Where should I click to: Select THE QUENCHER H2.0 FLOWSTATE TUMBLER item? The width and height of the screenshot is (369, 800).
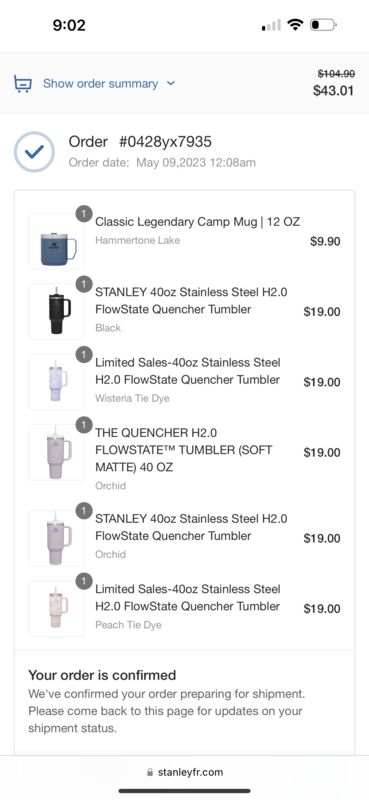[184, 450]
